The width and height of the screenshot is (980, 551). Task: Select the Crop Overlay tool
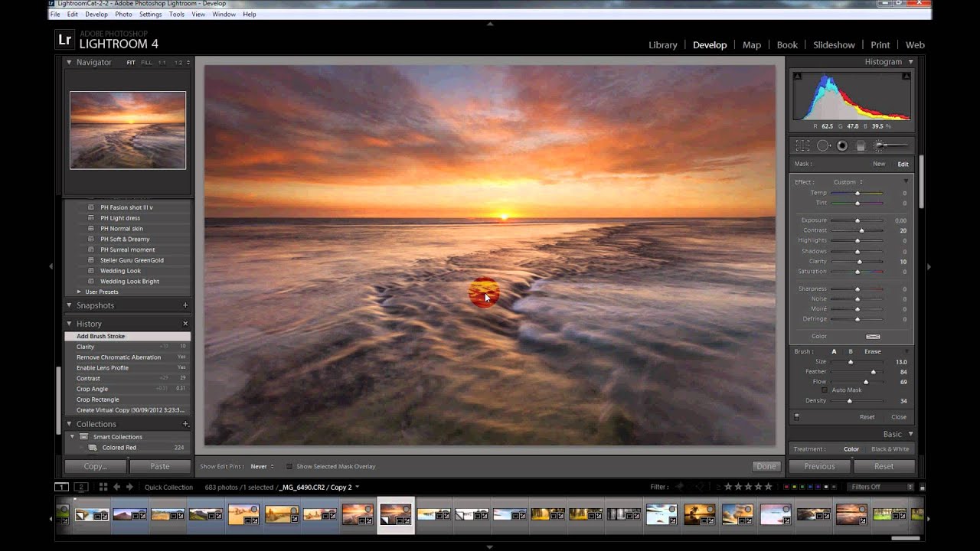click(x=802, y=145)
